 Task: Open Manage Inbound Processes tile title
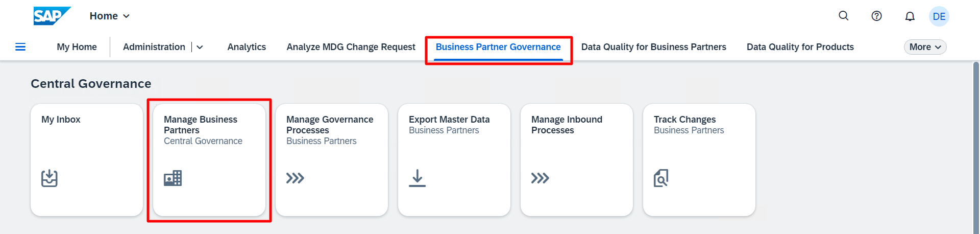coord(567,125)
